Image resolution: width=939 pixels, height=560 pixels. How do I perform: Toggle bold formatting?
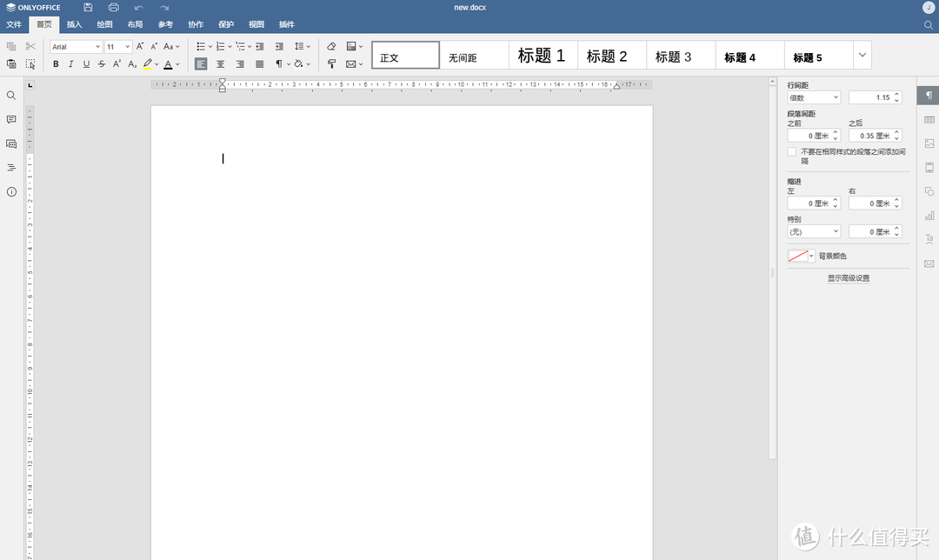(56, 63)
